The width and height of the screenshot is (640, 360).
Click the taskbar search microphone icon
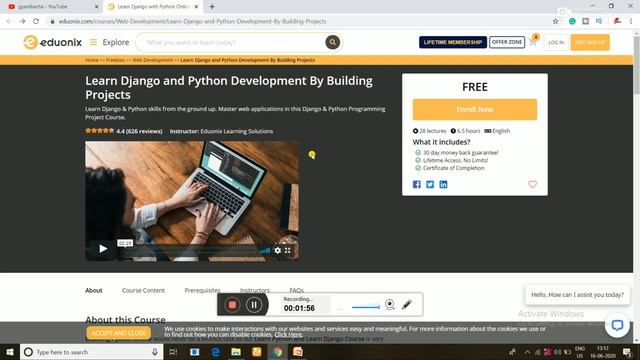[155, 352]
